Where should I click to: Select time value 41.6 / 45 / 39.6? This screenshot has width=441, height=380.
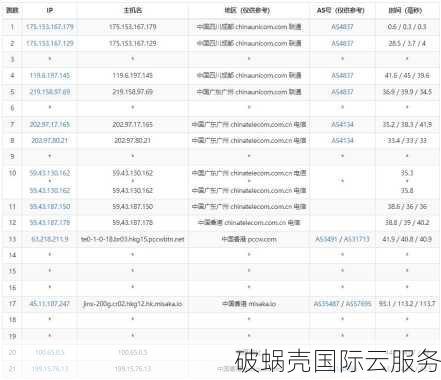point(407,76)
